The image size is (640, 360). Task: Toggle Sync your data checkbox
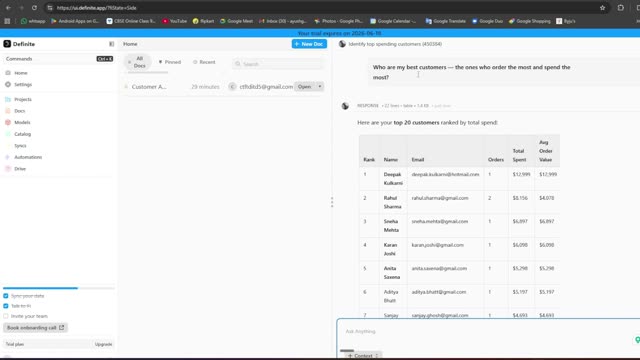[x=6, y=296]
